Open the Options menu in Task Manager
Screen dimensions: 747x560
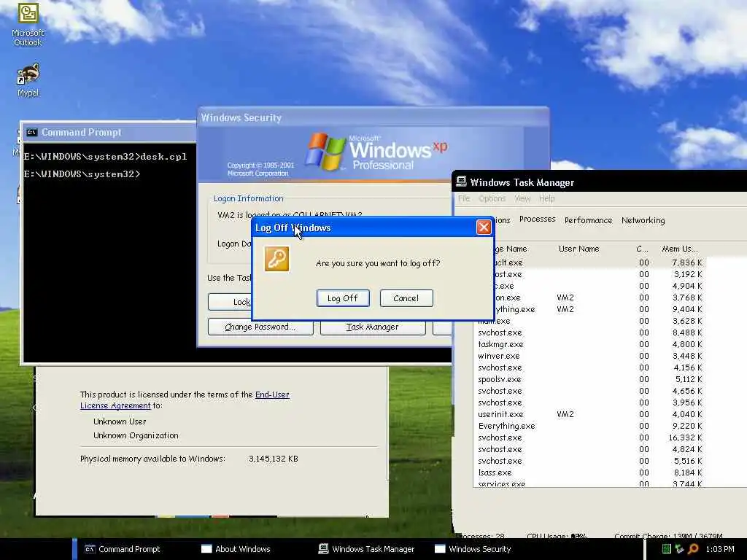492,198
